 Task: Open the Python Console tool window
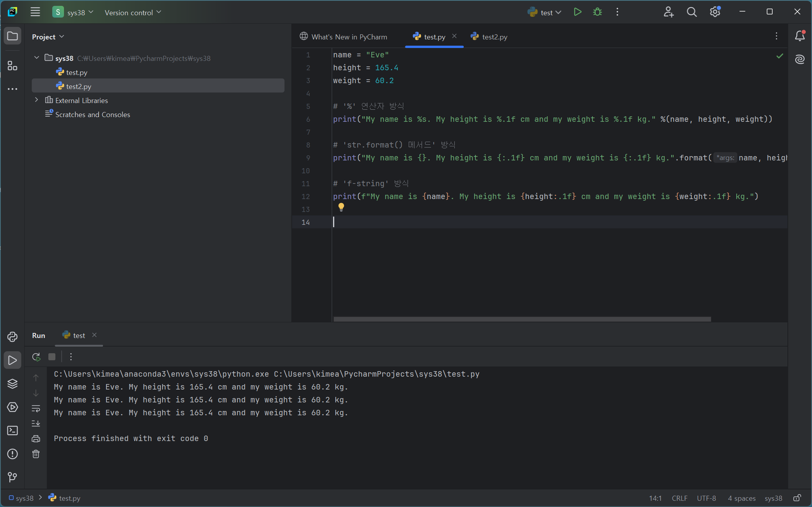[x=12, y=337]
